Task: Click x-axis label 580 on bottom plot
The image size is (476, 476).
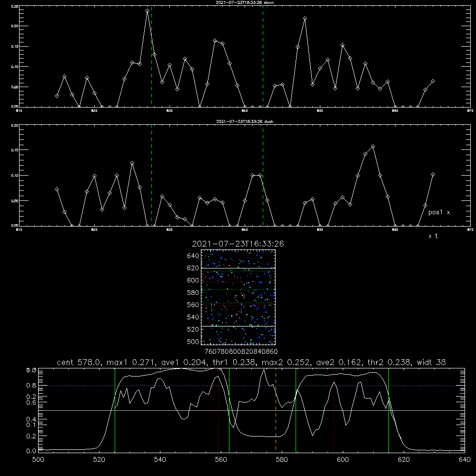Action: coord(282,460)
